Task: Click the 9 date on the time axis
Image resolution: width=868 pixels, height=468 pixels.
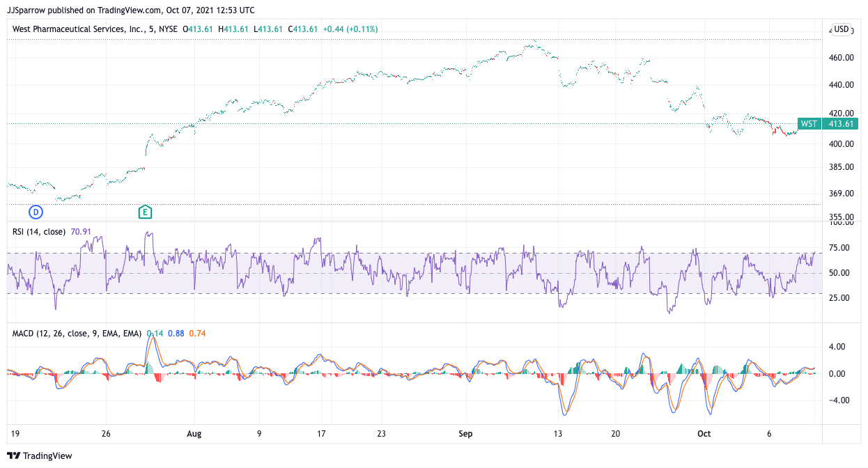Action: click(x=259, y=434)
